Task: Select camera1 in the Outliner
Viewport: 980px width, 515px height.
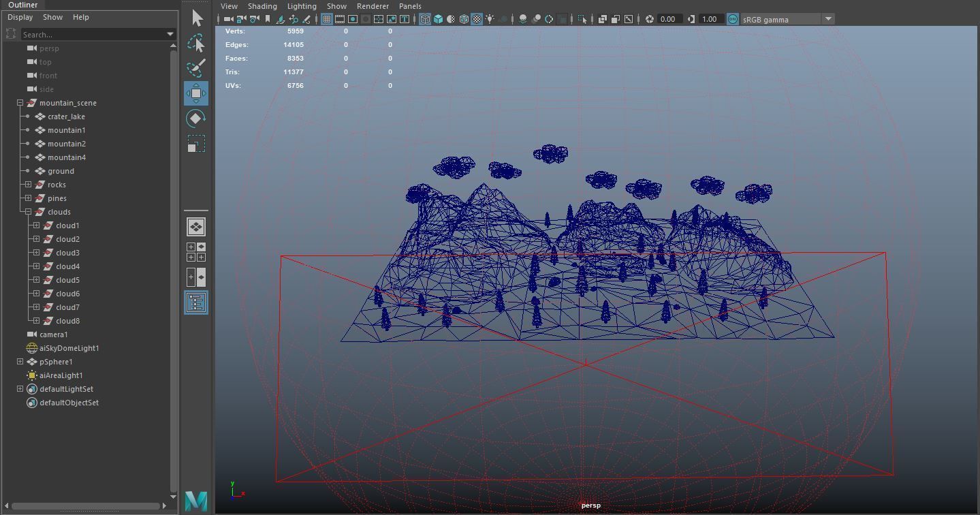Action: pyautogui.click(x=54, y=334)
